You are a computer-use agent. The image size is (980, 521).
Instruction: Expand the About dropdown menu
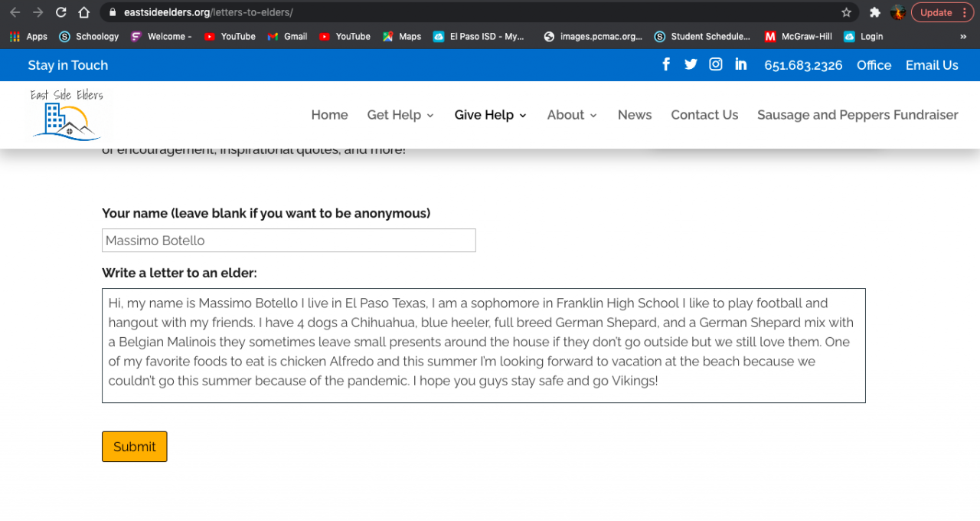pyautogui.click(x=571, y=115)
